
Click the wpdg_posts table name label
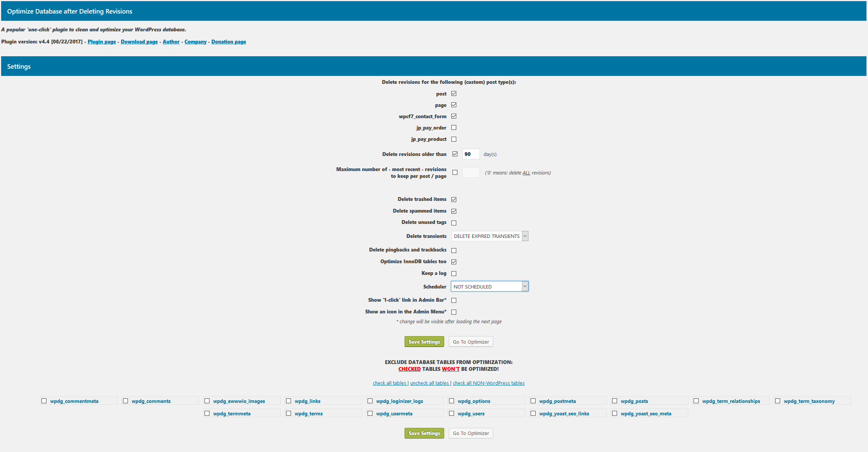634,401
